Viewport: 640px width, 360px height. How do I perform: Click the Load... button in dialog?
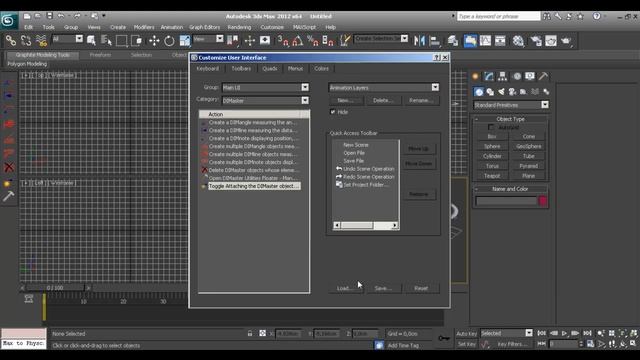345,288
